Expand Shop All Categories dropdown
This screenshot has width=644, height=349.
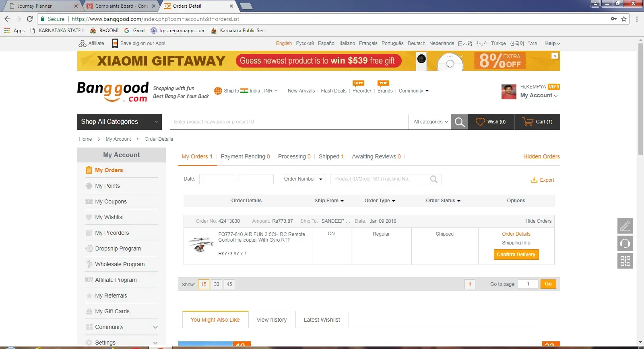(x=120, y=122)
